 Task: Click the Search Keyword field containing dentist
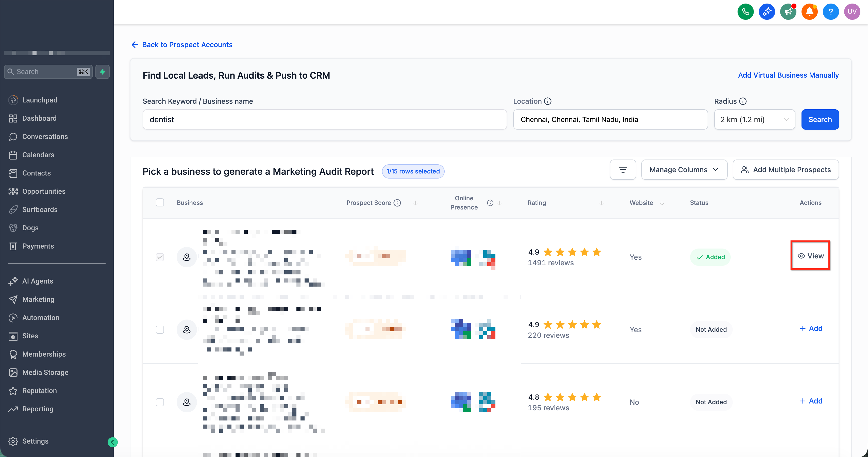[325, 119]
